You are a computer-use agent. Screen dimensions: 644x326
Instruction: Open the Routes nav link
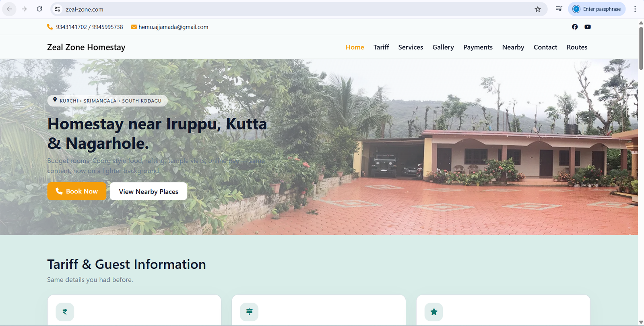coord(577,47)
